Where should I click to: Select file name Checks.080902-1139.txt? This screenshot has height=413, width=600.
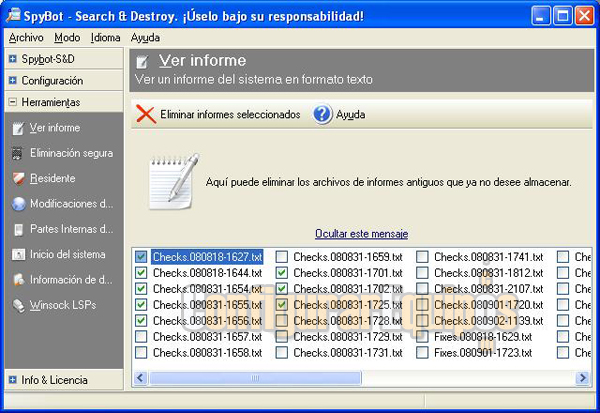point(489,321)
